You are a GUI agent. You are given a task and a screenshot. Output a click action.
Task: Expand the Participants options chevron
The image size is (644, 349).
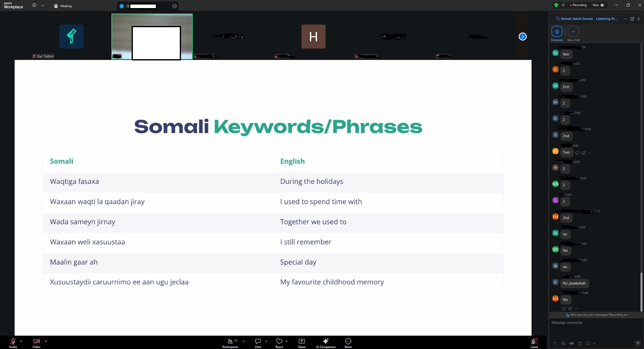click(x=243, y=341)
